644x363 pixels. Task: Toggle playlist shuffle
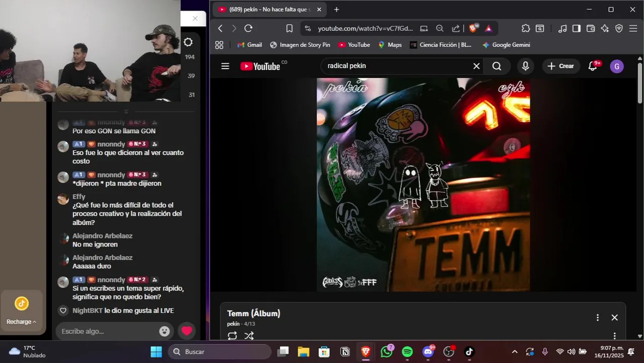coord(249,335)
